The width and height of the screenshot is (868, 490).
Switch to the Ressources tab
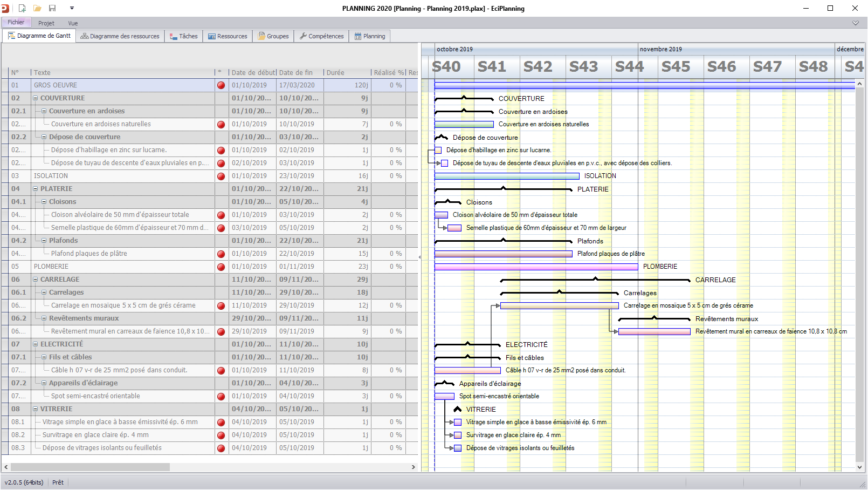tap(228, 36)
